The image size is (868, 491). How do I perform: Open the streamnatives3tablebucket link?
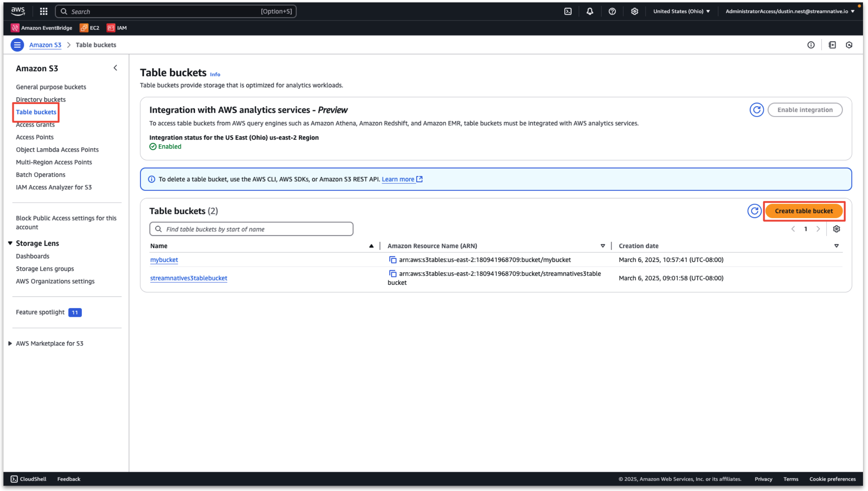click(x=188, y=278)
